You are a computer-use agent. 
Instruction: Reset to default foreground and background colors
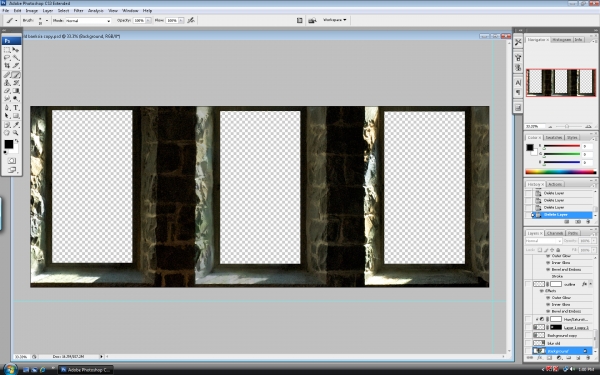[5, 152]
